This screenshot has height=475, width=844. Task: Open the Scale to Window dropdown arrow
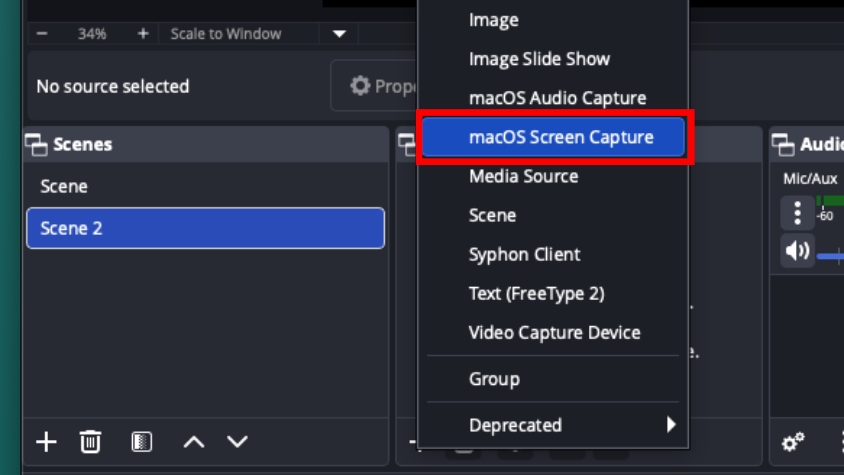[x=339, y=34]
